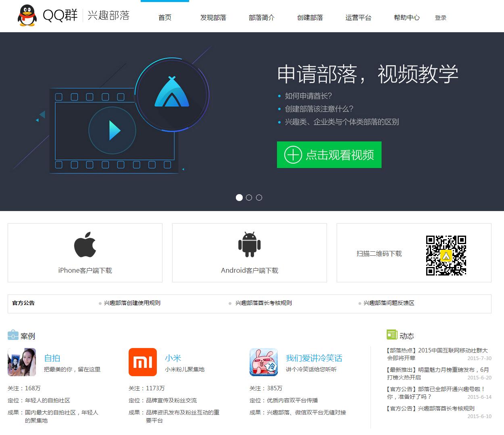This screenshot has width=504, height=435.
Task: Click the 官方公告 label
Action: [x=23, y=303]
